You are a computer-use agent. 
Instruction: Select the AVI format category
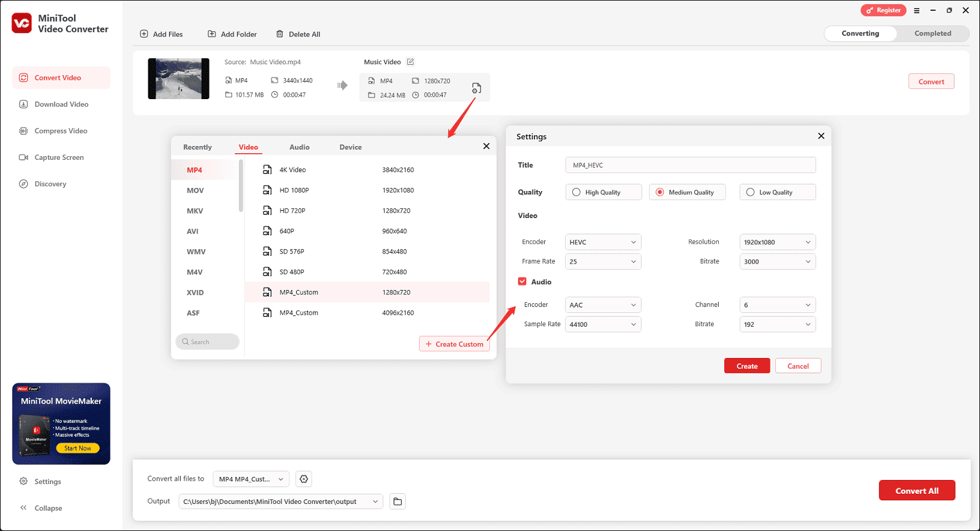pos(192,231)
